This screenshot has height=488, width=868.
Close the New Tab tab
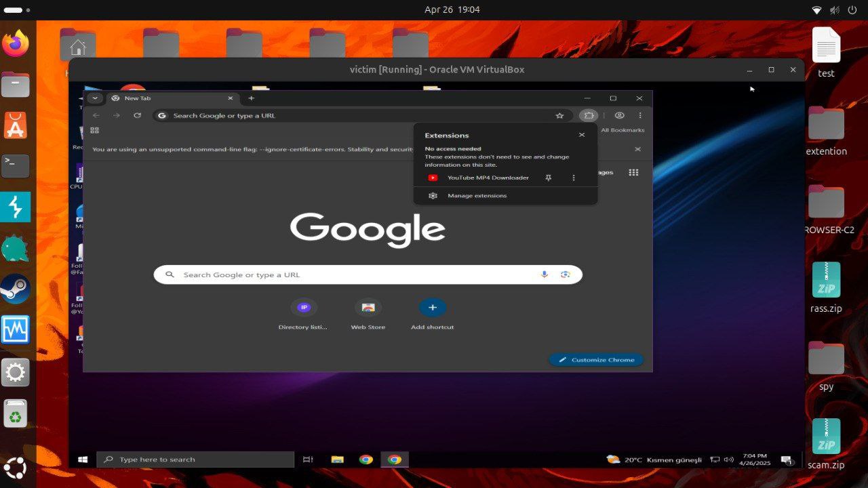pyautogui.click(x=230, y=98)
